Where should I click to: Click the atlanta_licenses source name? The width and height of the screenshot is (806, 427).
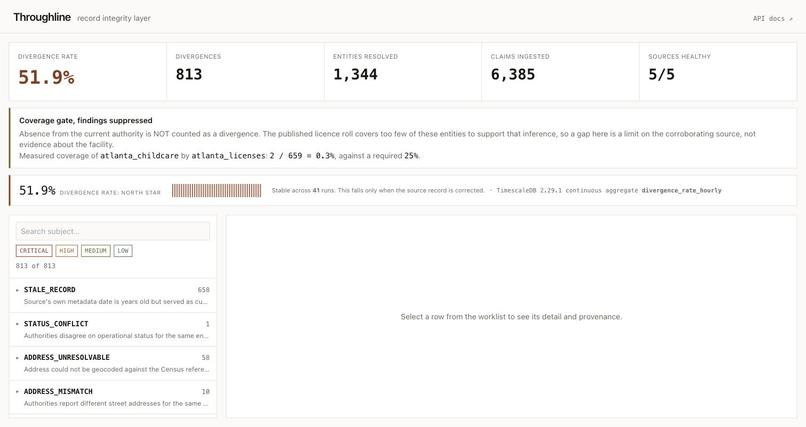(228, 155)
